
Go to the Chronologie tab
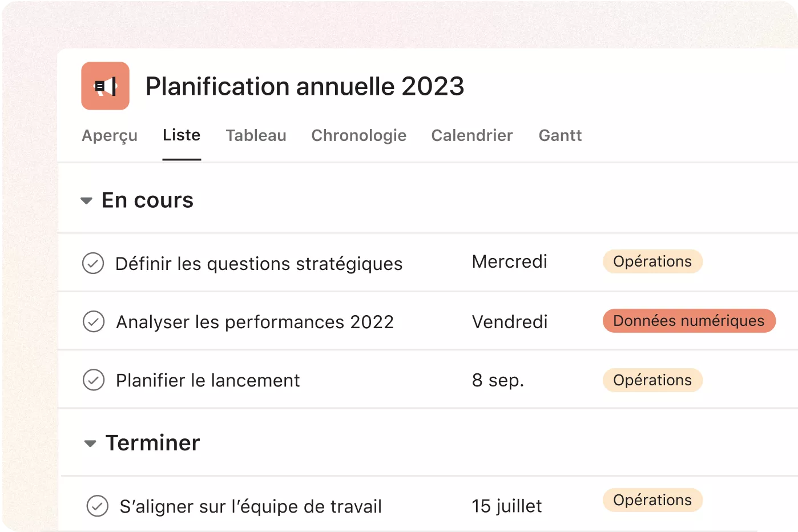[x=358, y=135]
